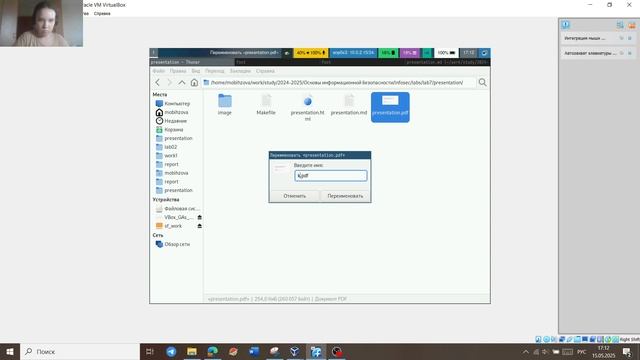Open the Файл menu in Thunar
The height and width of the screenshot is (360, 640).
(x=159, y=71)
